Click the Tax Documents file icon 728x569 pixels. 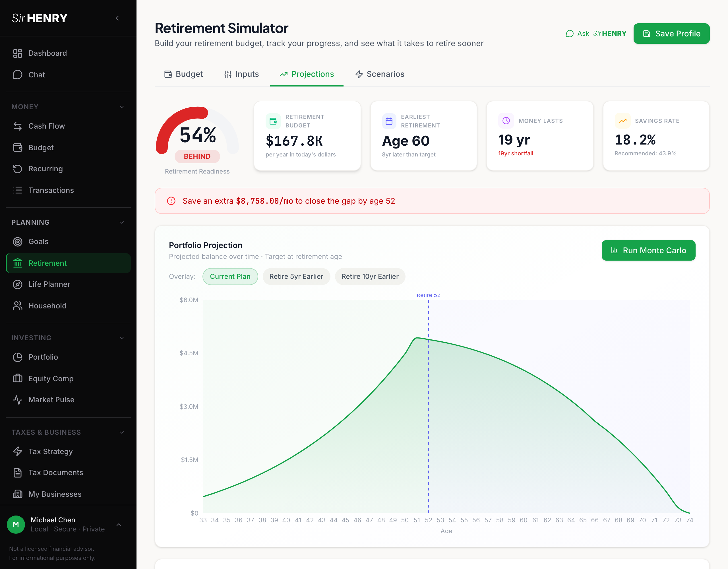pos(17,473)
